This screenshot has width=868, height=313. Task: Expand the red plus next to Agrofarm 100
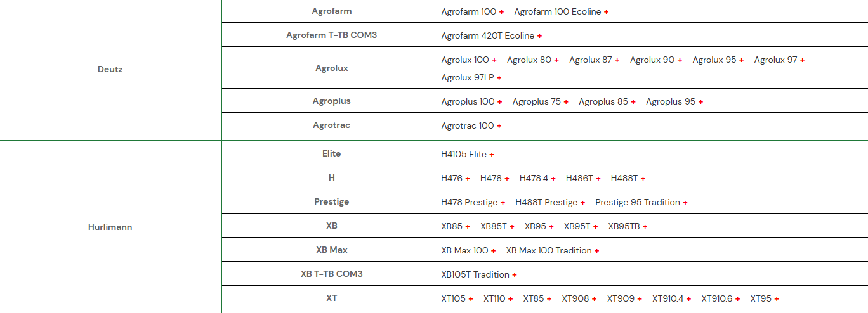[501, 12]
